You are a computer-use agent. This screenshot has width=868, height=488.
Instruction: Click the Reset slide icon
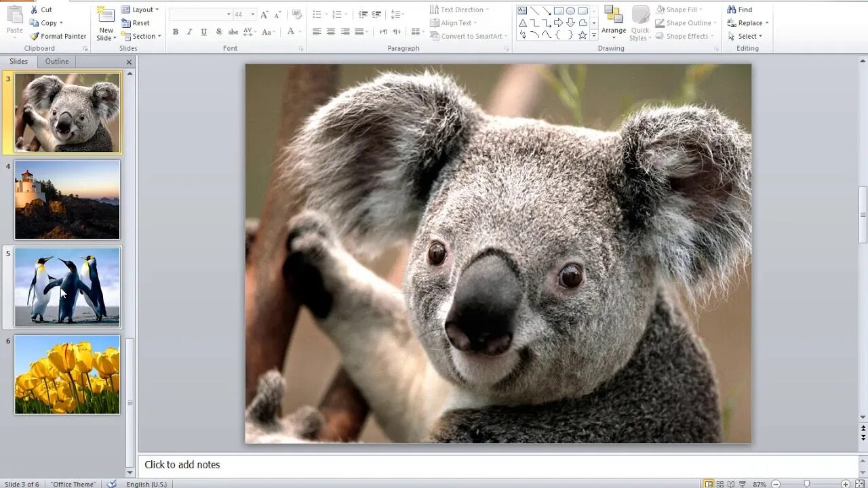tap(127, 23)
